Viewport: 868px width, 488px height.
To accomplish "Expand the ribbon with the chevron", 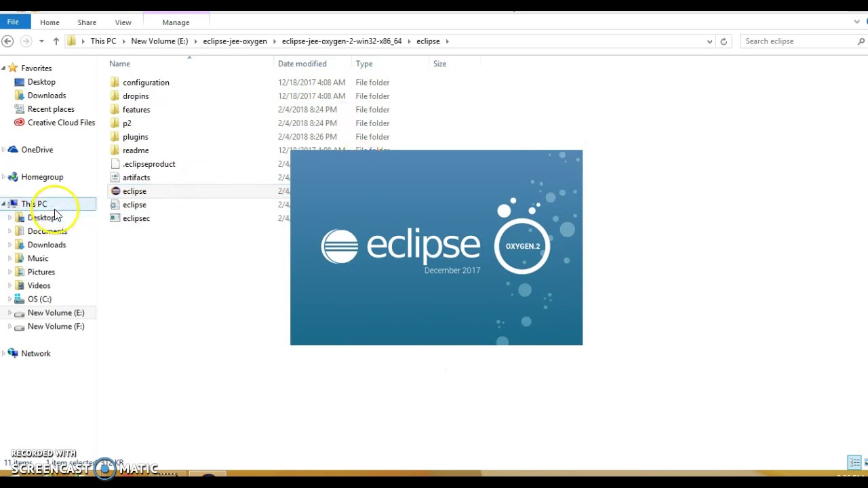I will [x=856, y=22].
